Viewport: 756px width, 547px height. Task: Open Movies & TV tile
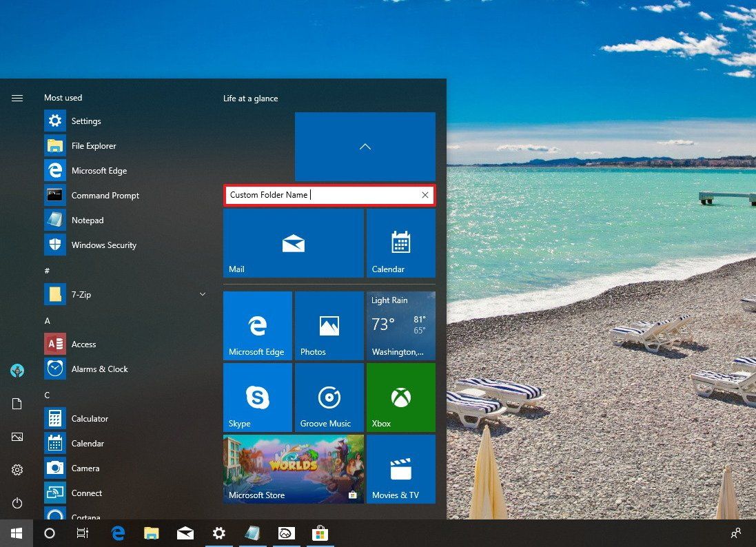tap(400, 468)
